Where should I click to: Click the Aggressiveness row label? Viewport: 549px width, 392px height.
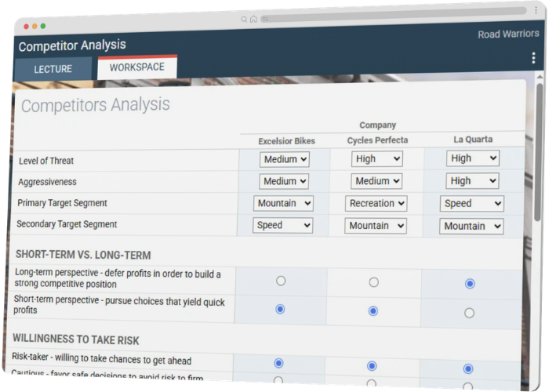[47, 182]
